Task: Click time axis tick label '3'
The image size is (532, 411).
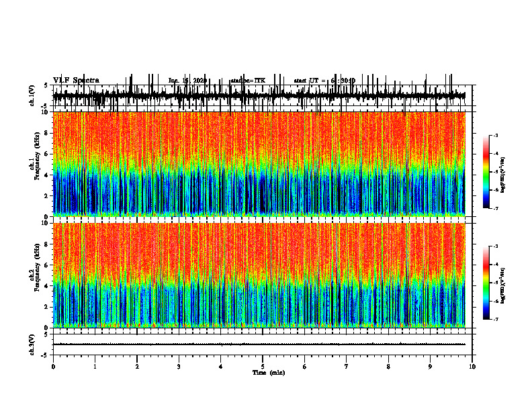Action: click(179, 367)
